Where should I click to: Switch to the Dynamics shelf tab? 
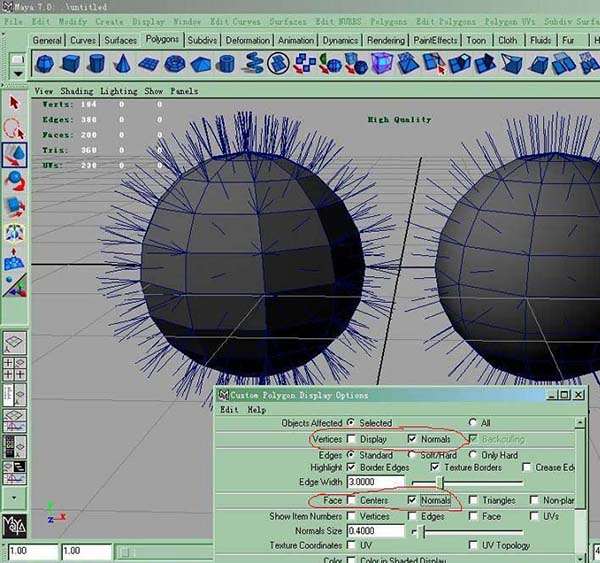point(340,40)
